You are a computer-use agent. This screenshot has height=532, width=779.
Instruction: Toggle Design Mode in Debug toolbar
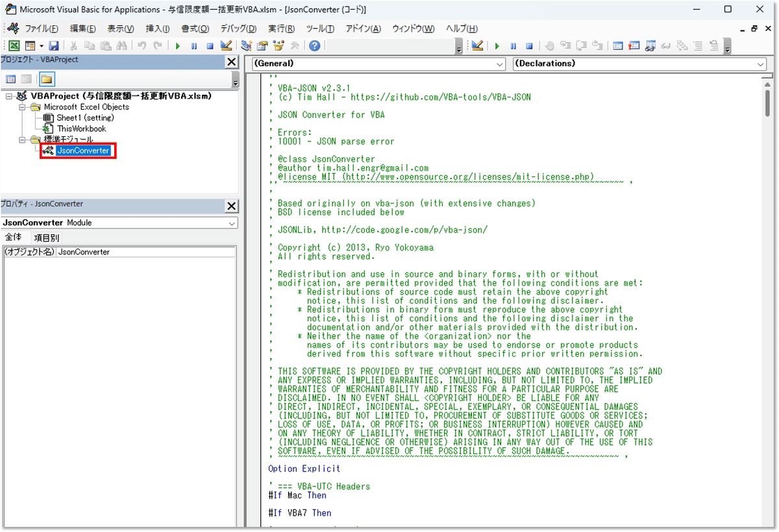coord(477,46)
